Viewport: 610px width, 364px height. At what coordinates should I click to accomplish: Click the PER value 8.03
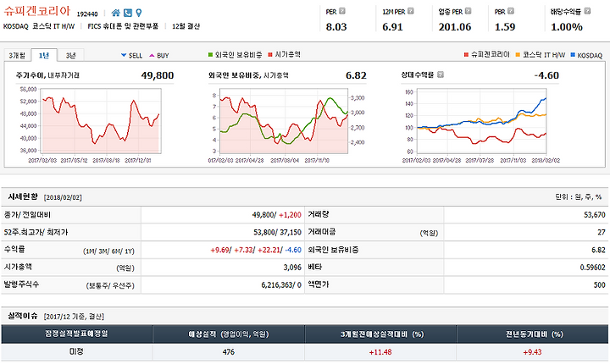pos(336,27)
